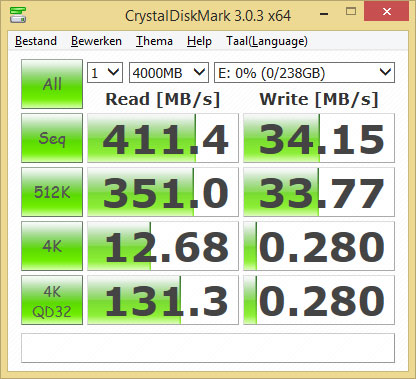Image resolution: width=416 pixels, height=379 pixels.
Task: Start the 512K benchmark test
Action: point(52,192)
